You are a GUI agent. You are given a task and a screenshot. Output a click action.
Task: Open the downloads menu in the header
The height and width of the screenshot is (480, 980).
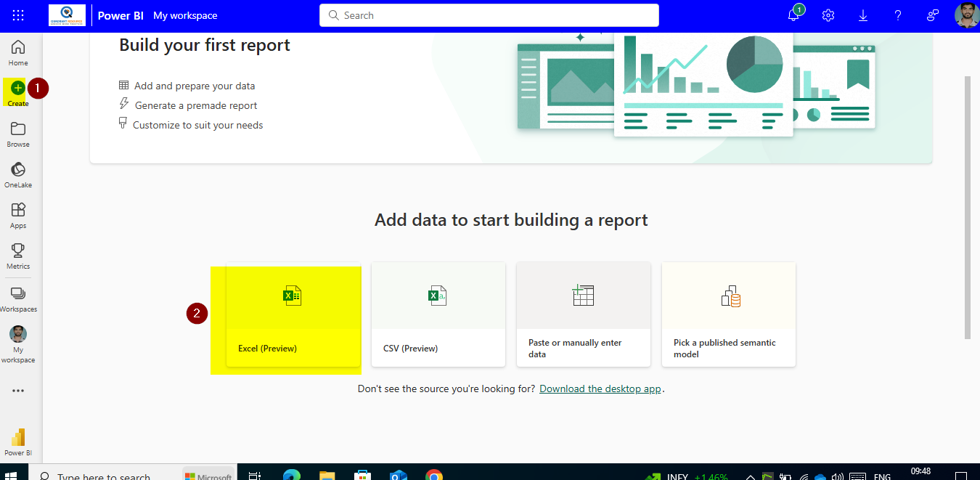pyautogui.click(x=862, y=15)
